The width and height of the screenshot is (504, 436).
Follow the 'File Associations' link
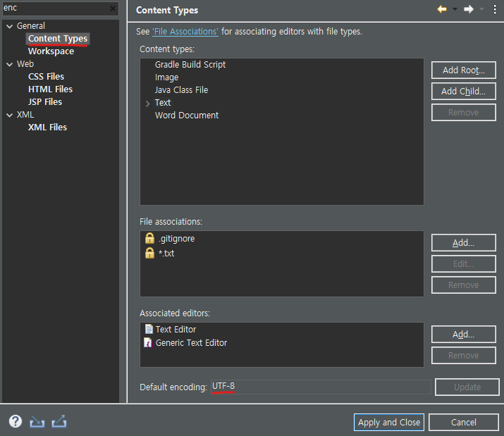[x=185, y=32]
